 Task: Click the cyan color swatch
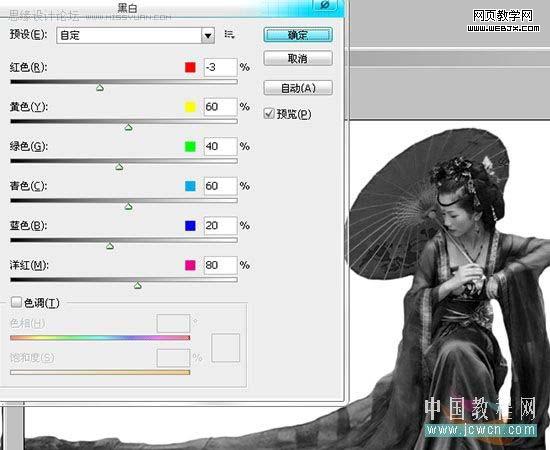[x=190, y=186]
